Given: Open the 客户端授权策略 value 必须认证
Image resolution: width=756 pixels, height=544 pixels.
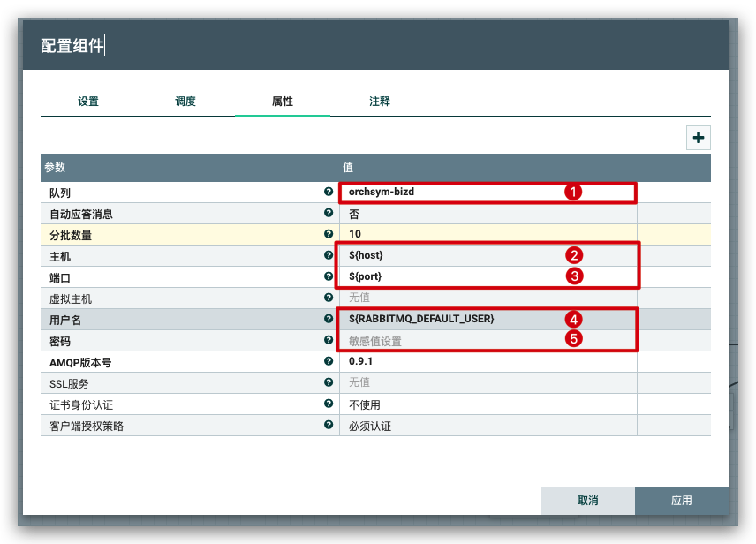Looking at the screenshot, I should point(442,426).
